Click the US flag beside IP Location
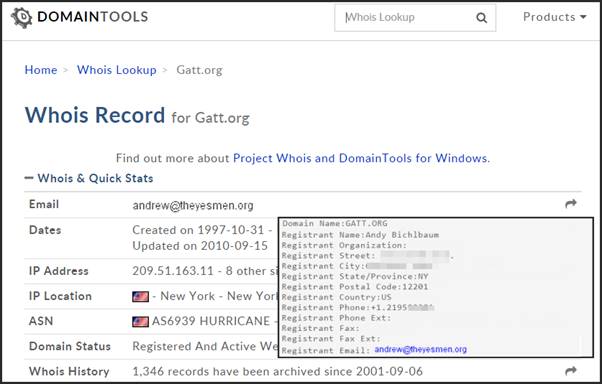The height and width of the screenshot is (384, 602). click(141, 296)
